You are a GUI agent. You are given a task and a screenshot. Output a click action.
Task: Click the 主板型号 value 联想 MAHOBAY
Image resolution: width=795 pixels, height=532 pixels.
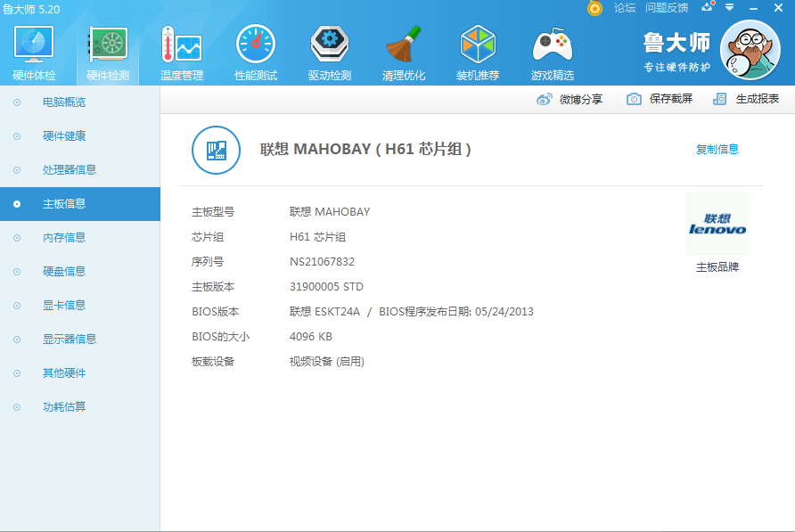tap(330, 212)
